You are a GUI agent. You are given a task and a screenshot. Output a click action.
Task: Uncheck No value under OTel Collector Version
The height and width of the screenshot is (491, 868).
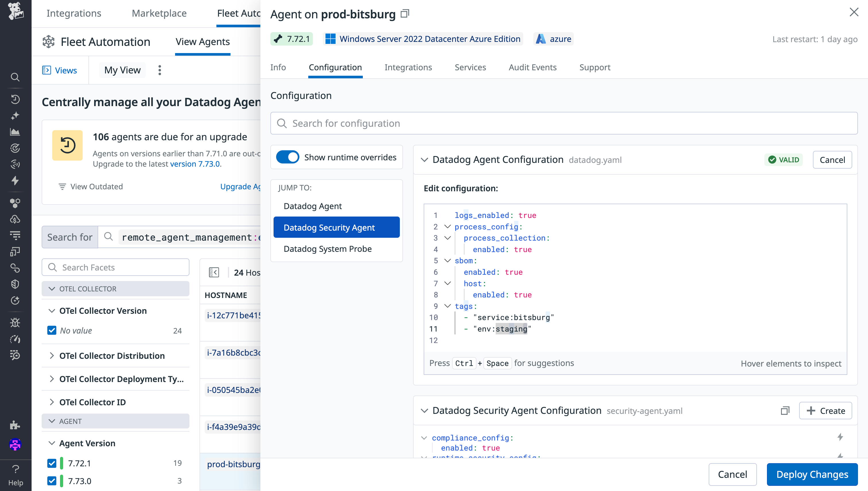coord(52,330)
